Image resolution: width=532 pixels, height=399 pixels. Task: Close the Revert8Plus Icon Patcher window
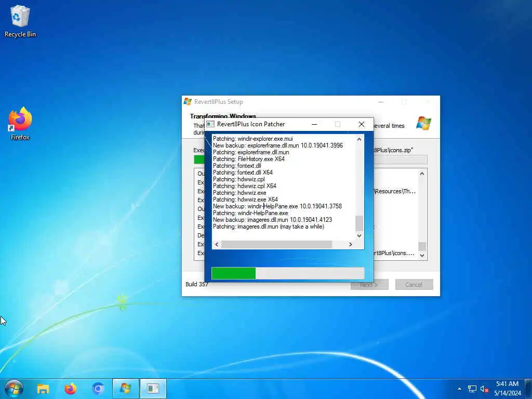pos(362,124)
